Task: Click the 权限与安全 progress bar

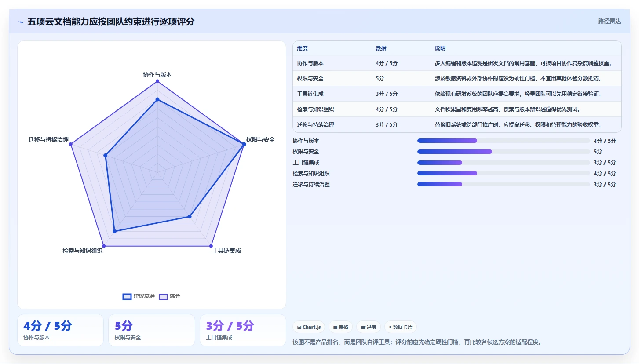Action: [x=504, y=152]
